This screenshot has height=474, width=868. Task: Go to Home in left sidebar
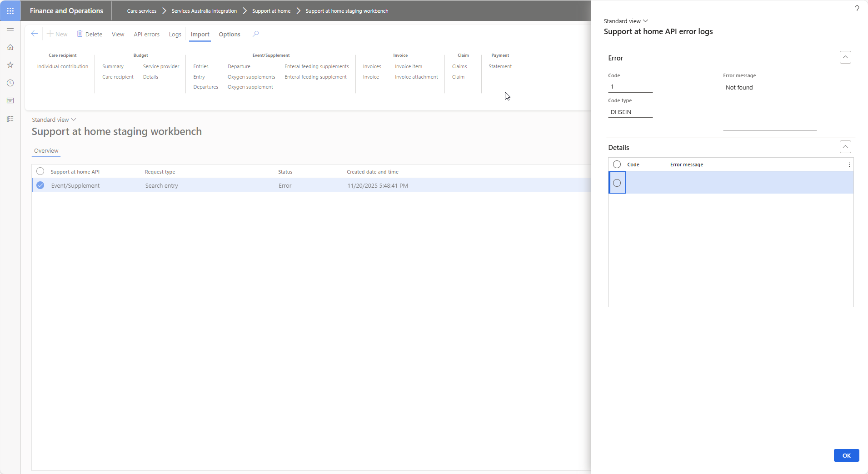point(10,47)
